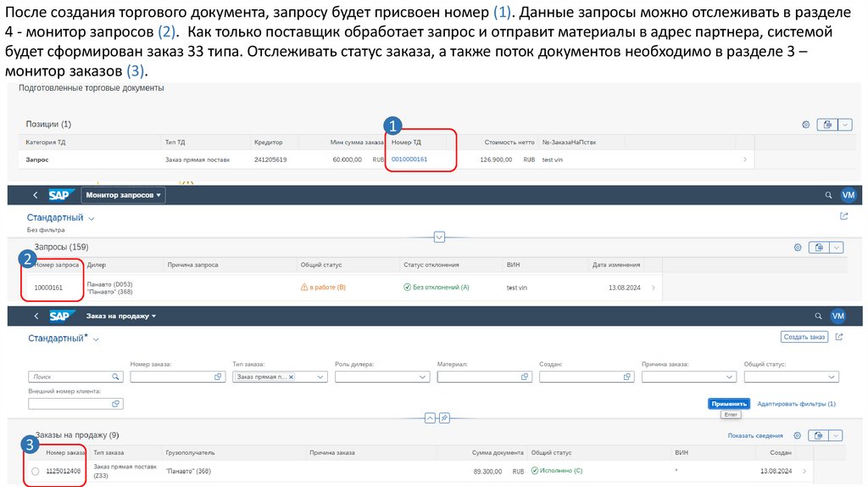Open table settings gear in Позиции panel
Viewport: 868px width, 487px height.
click(805, 125)
